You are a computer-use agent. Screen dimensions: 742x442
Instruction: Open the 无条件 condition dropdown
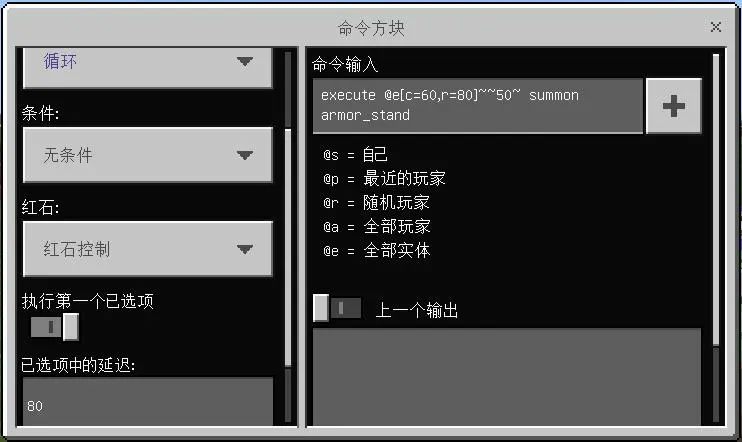(x=148, y=155)
